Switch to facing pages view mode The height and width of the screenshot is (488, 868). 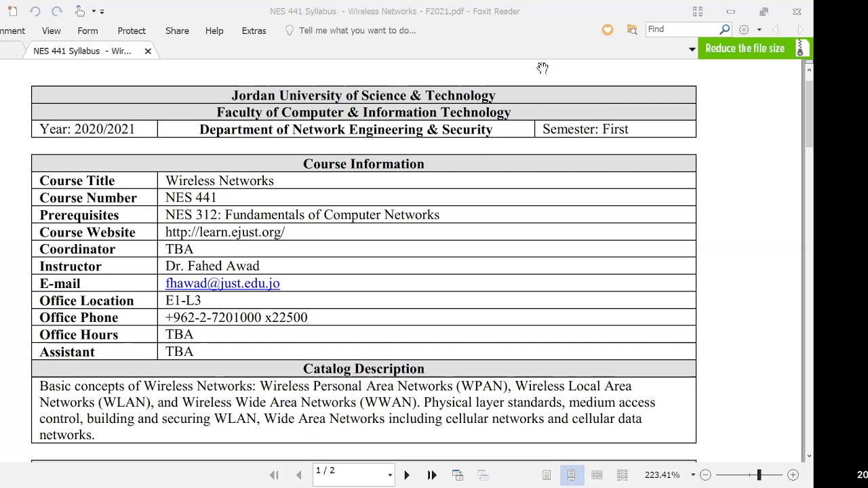tap(597, 475)
